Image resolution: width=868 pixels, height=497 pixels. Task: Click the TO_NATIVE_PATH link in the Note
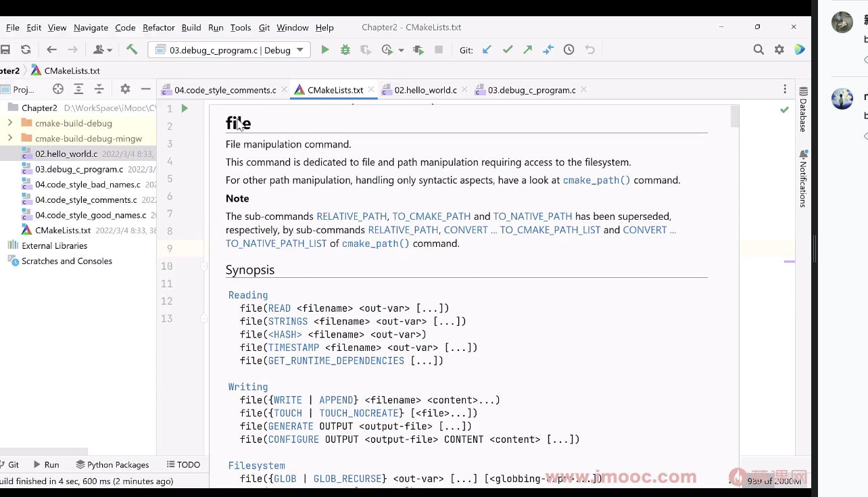(x=533, y=216)
